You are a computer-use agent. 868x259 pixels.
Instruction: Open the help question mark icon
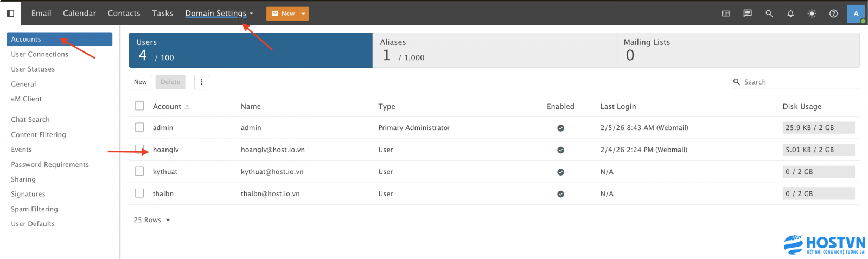[833, 14]
